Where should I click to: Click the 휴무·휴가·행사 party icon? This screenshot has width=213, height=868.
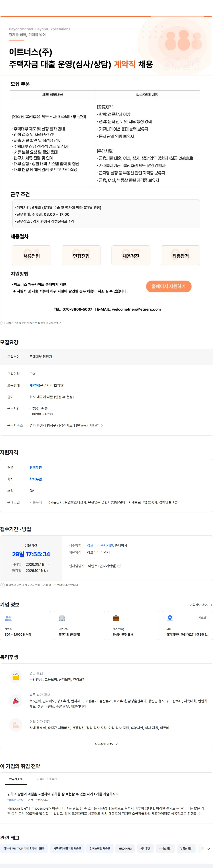[x=16, y=701]
